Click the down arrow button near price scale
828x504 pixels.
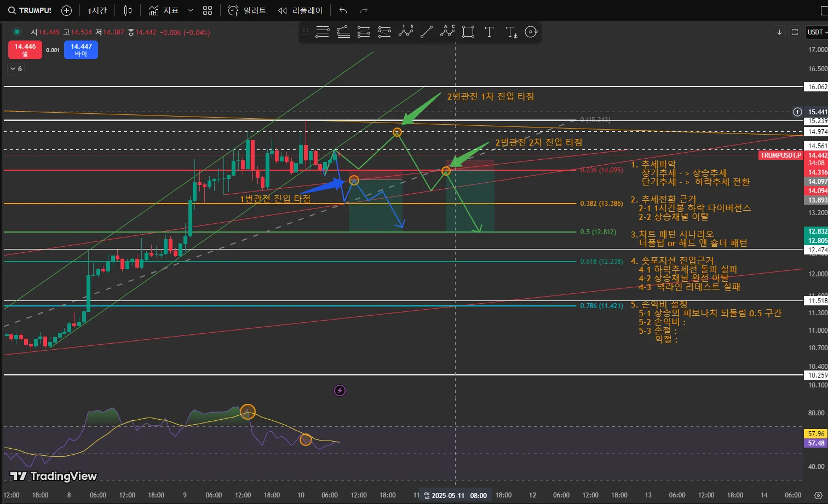click(x=779, y=32)
